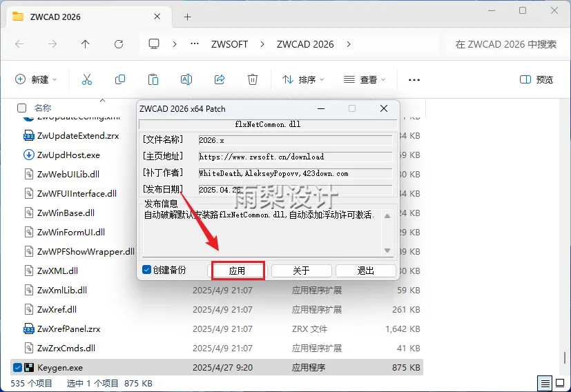Switch to large icons view in status bar

click(x=560, y=383)
